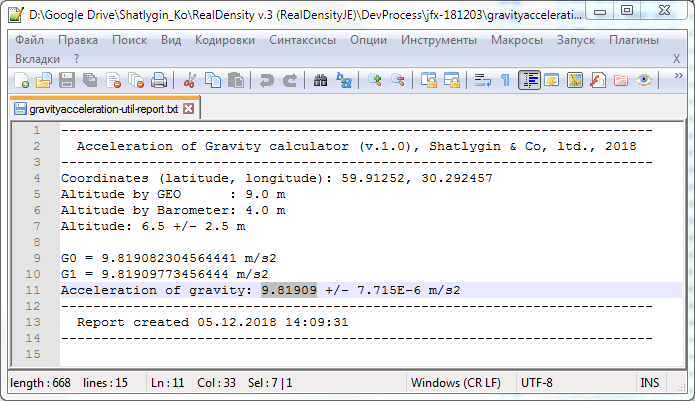Viewport: 695px width, 401px height.
Task: Open the Синтаксисы menu
Action: [302, 40]
